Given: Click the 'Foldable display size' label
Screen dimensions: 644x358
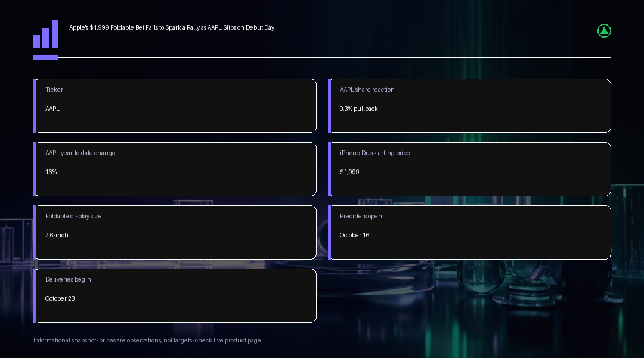Looking at the screenshot, I should pyautogui.click(x=73, y=216).
